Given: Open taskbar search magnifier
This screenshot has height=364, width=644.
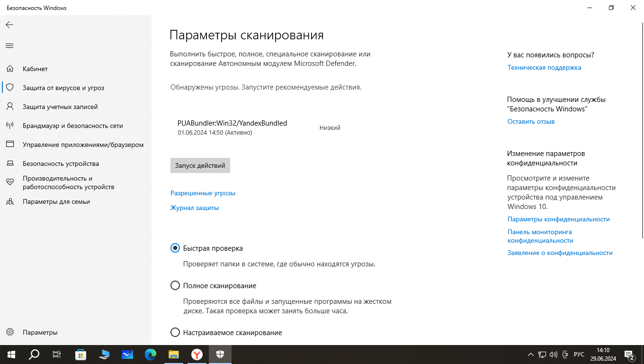Looking at the screenshot, I should click(x=34, y=355).
